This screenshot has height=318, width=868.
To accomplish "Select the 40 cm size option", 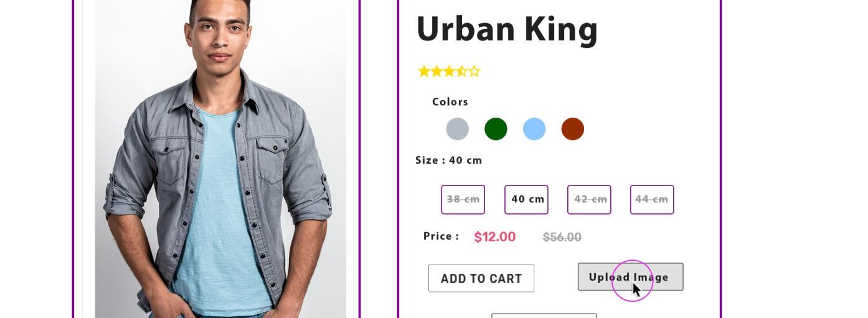I will coord(526,200).
